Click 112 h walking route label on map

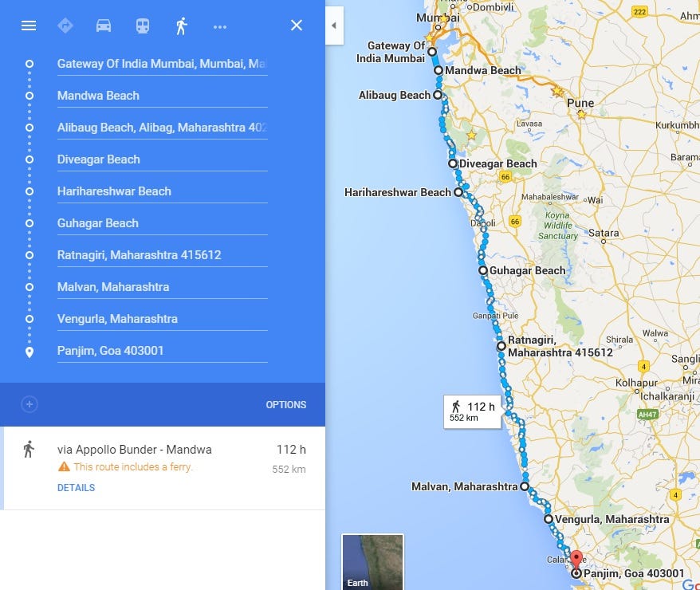473,411
